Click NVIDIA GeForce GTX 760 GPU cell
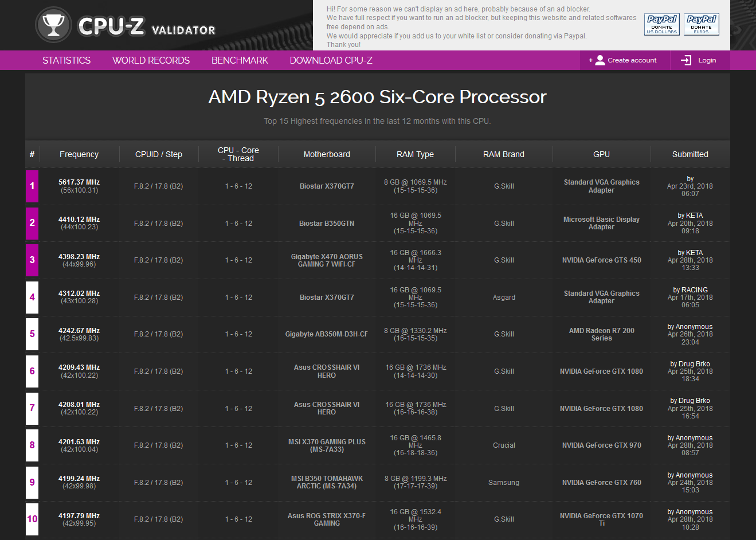Viewport: 756px width, 540px height. click(601, 483)
